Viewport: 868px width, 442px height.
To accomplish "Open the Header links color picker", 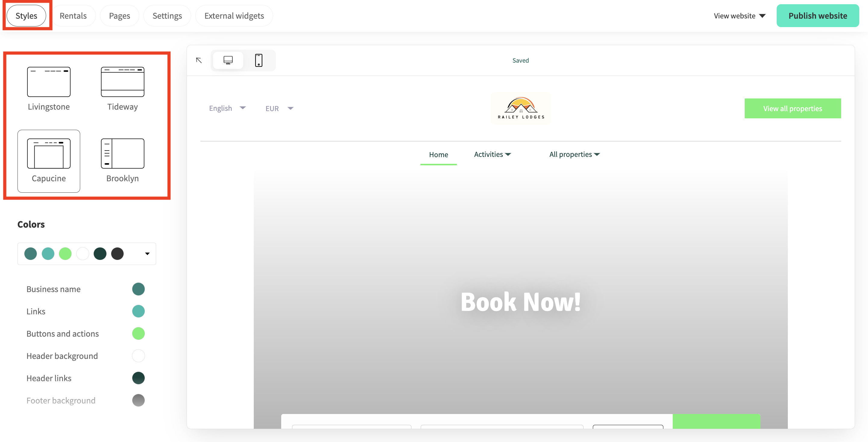I will [x=138, y=378].
